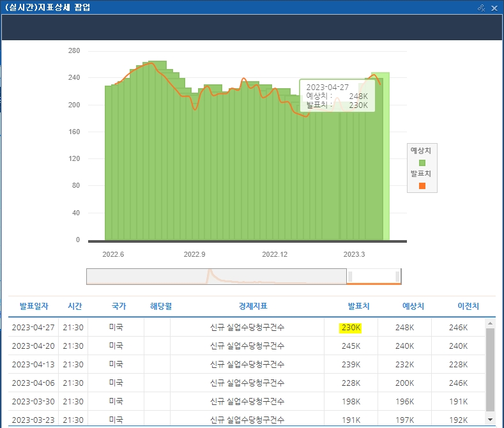Sort by 이전치 column header
Viewport: 504px width, 428px height.
point(468,306)
